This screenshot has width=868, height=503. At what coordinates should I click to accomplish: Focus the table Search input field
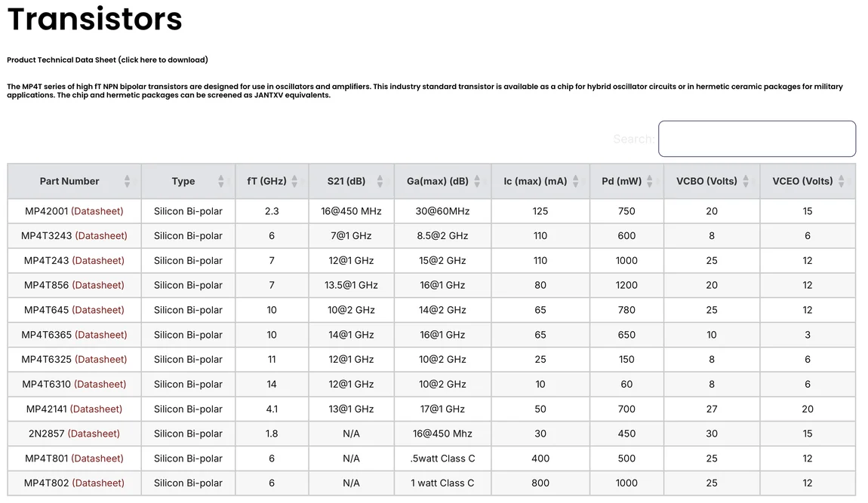point(756,139)
